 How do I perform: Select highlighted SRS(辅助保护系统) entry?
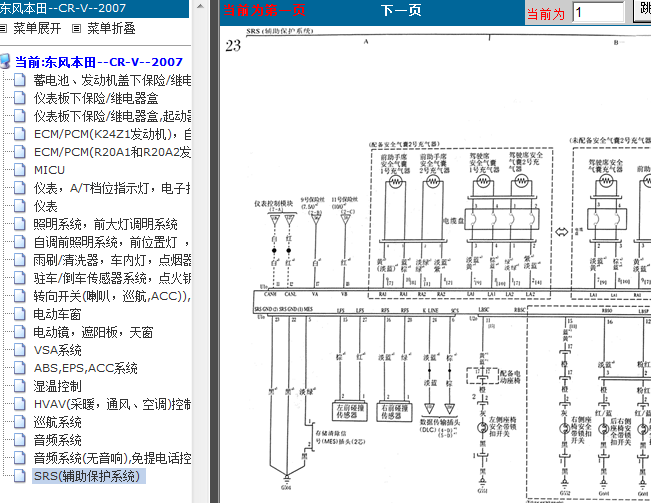point(89,476)
